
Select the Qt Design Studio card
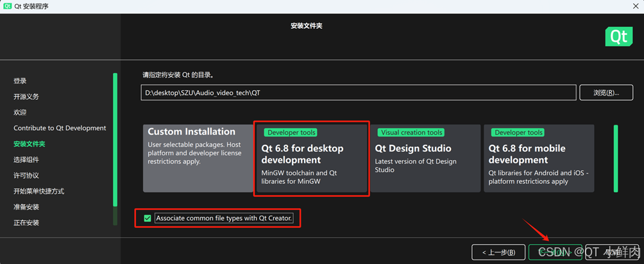[x=425, y=158]
